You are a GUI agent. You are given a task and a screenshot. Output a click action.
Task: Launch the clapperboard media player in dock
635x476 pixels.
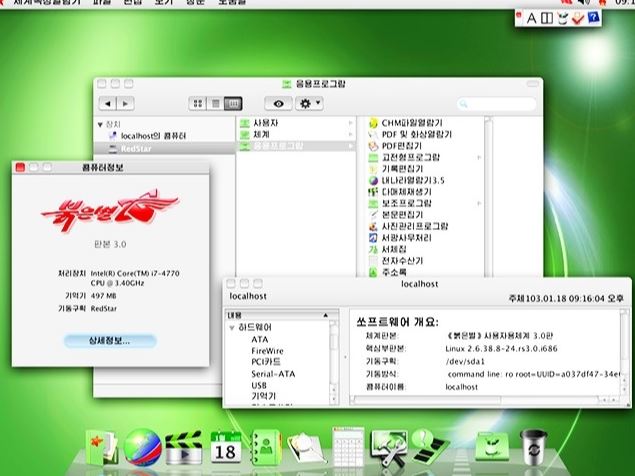click(x=185, y=445)
